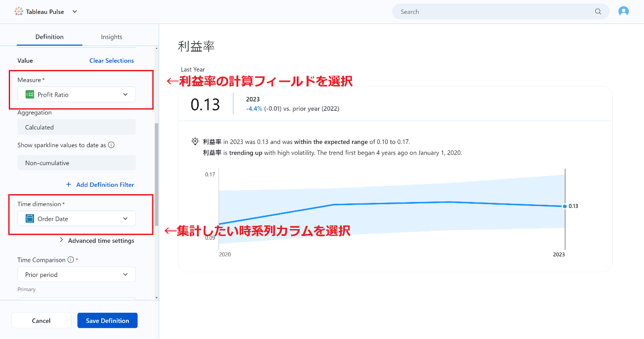Click the 2023 data point on the line chart

pyautogui.click(x=564, y=206)
